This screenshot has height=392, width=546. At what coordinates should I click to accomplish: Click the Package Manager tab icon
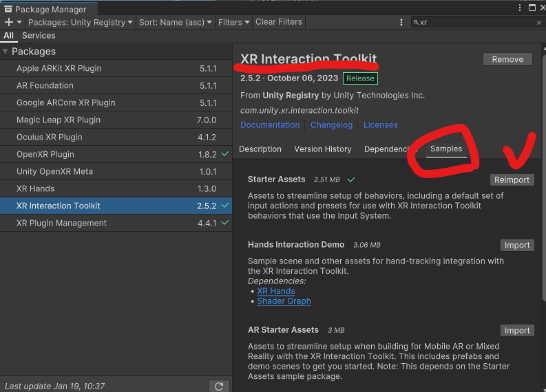point(8,9)
